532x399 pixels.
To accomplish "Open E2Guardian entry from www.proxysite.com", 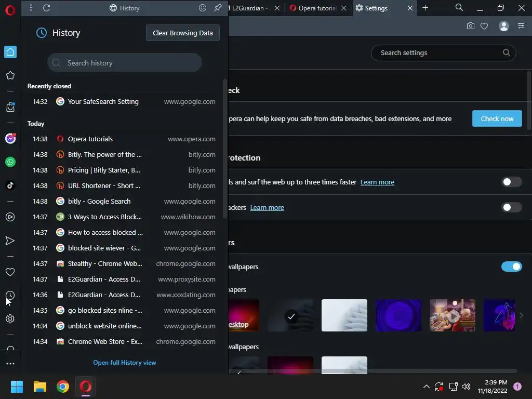I will coord(124,279).
